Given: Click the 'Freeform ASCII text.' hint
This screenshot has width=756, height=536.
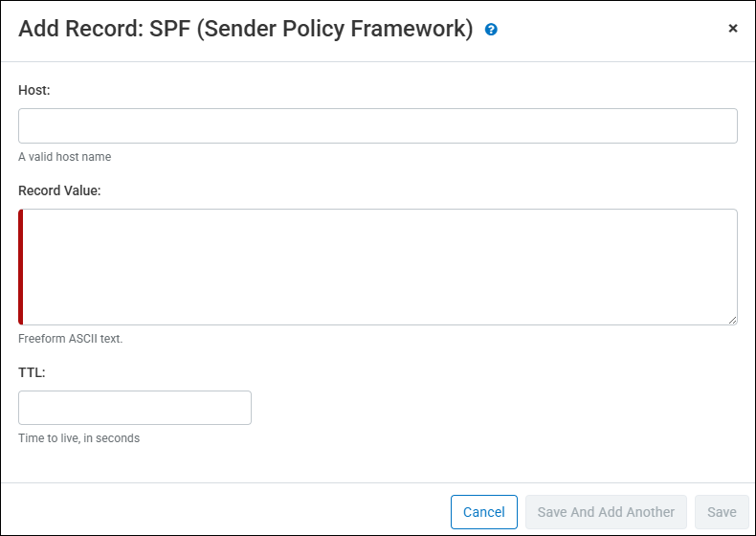Looking at the screenshot, I should pyautogui.click(x=71, y=339).
